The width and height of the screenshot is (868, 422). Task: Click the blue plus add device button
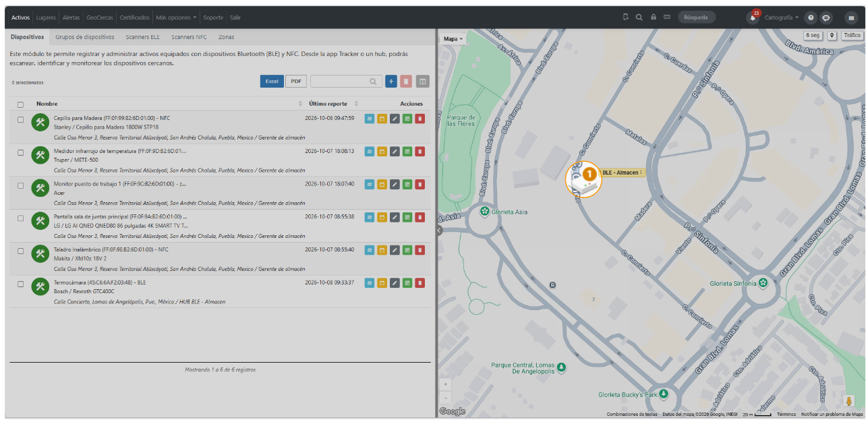(x=391, y=82)
